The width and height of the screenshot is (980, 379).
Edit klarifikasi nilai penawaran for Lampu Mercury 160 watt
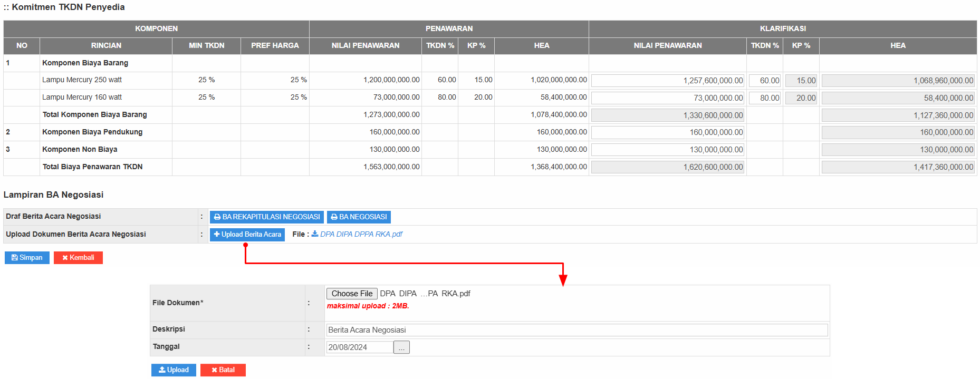click(x=667, y=98)
